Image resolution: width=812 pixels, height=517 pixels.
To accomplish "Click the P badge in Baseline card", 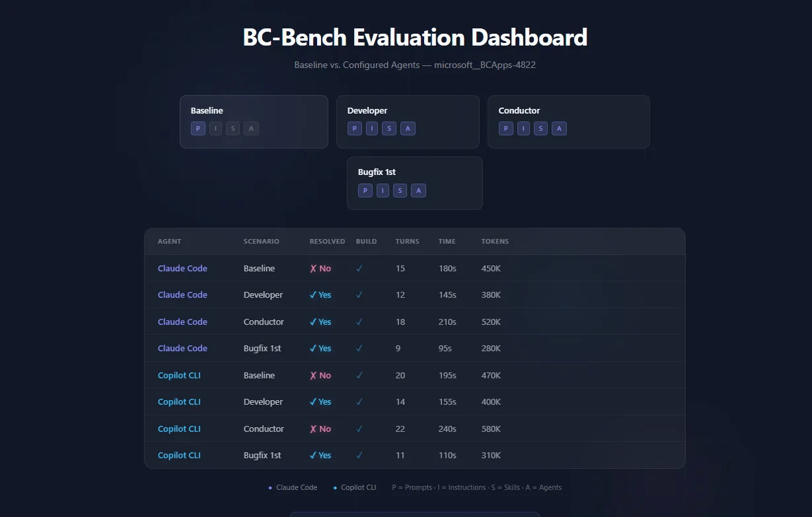I will [x=198, y=129].
